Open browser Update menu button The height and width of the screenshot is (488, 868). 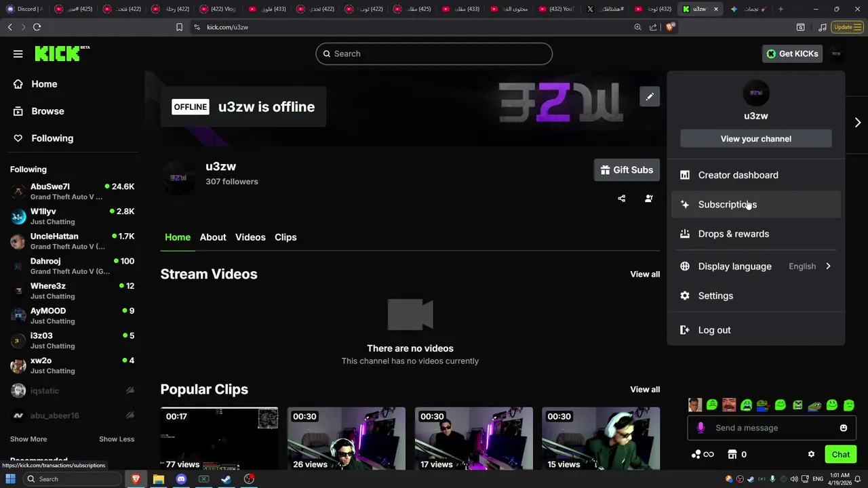pos(848,27)
